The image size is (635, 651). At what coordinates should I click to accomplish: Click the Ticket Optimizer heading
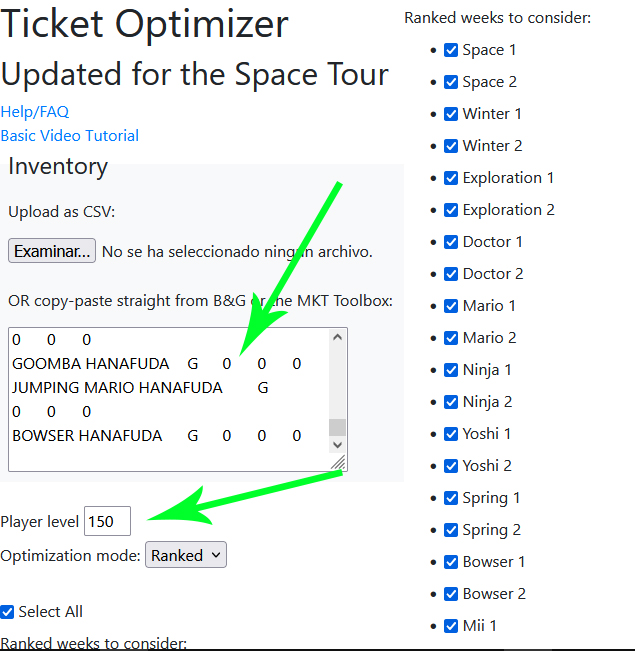click(x=144, y=24)
